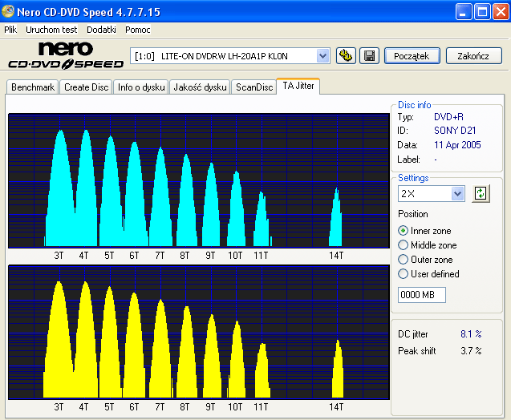The height and width of the screenshot is (420, 511).
Task: Open the Pomoc menu
Action: click(x=137, y=30)
